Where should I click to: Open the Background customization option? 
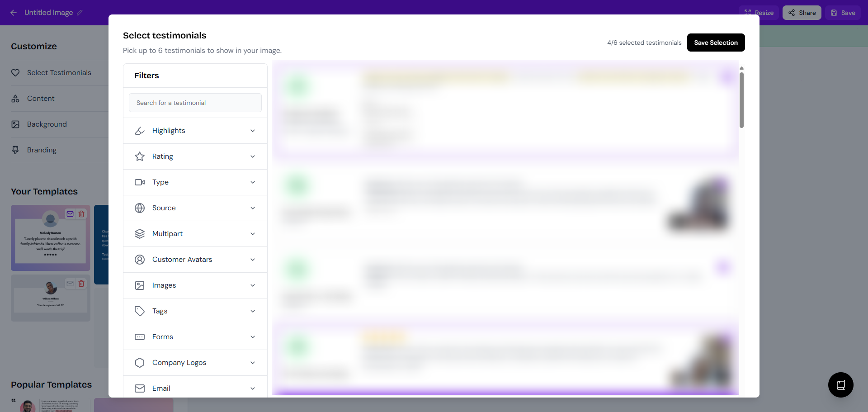[x=47, y=124]
